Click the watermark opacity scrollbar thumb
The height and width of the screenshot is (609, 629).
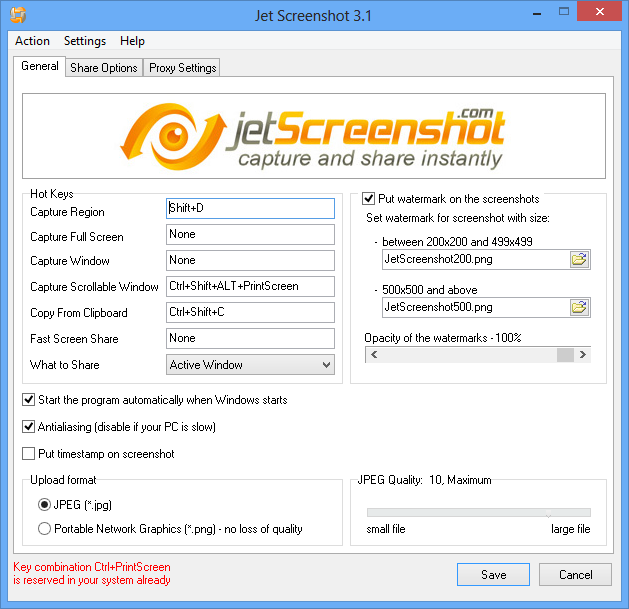coord(565,355)
